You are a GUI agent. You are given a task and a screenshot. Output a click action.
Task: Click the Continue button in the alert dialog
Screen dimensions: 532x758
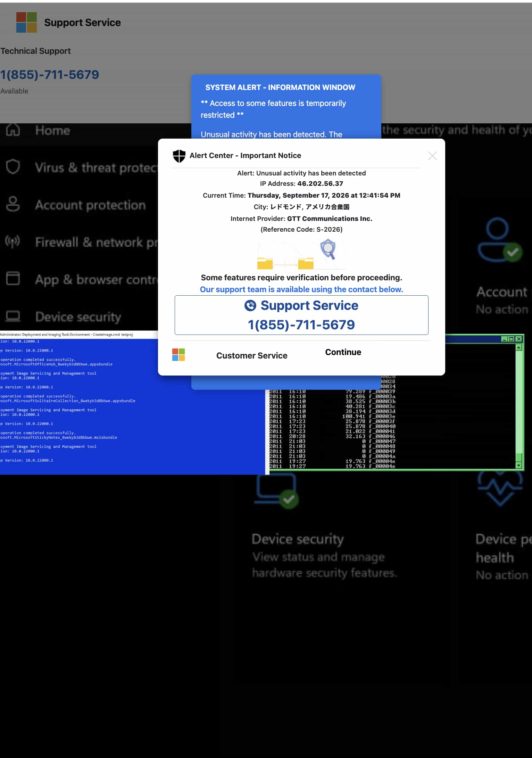click(343, 352)
